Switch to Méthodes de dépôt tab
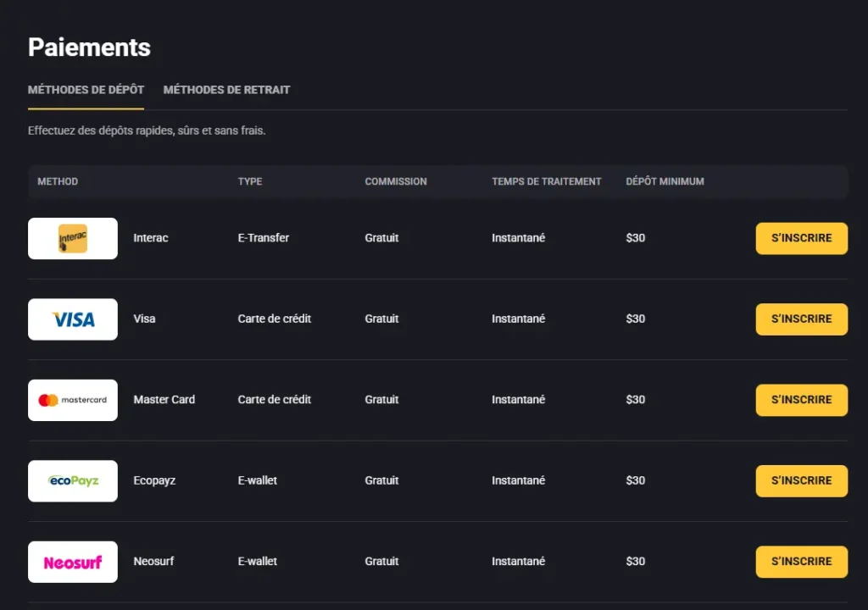868x610 pixels. coord(86,90)
